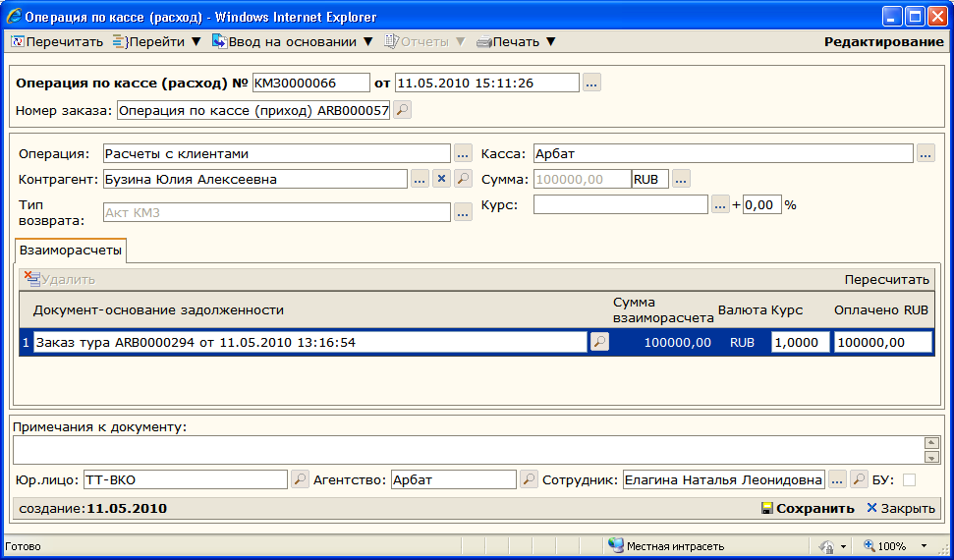Click Пересчитать link

point(886,280)
